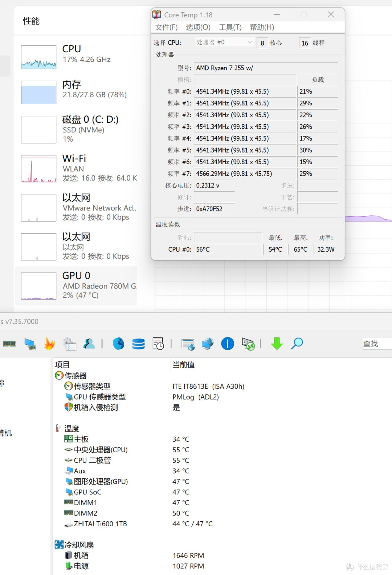The image size is (392, 575).
Task: Select the 中央处理器(CPU) temperature row
Action: [x=101, y=450]
